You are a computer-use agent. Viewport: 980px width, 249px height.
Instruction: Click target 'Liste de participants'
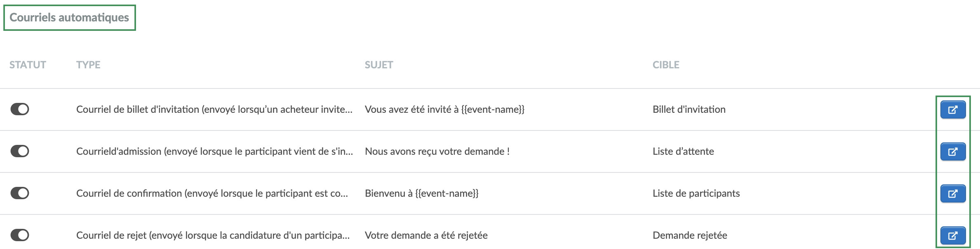(696, 193)
